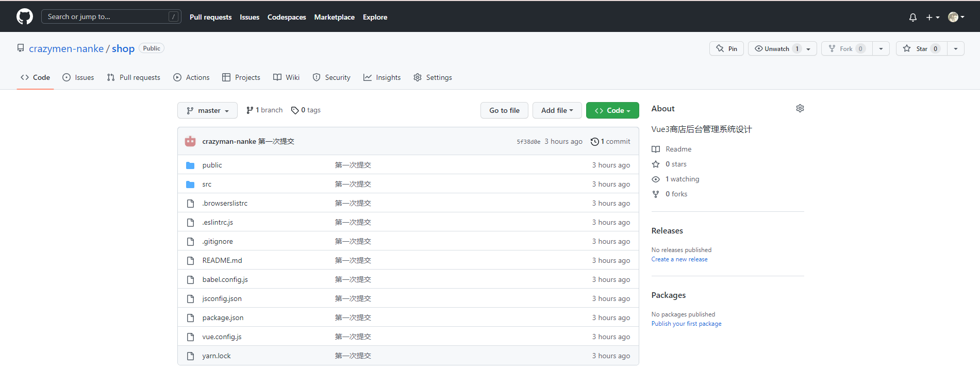This screenshot has height=368, width=980.
Task: Open the .eslintrc.js file
Action: tap(218, 222)
